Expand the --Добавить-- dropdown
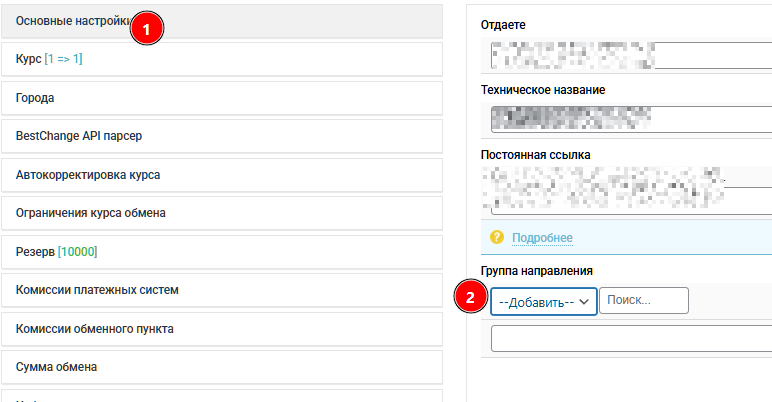This screenshot has width=772, height=402. pos(543,301)
